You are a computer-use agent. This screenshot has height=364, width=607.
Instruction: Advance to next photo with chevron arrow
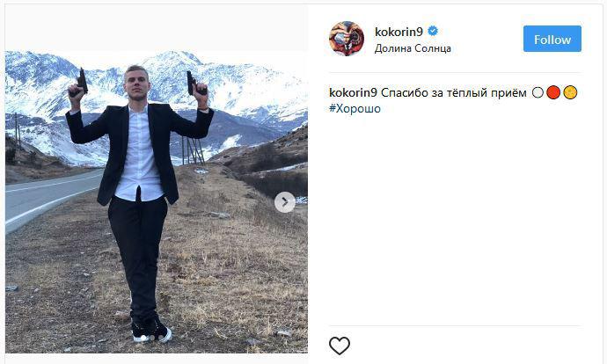[285, 202]
